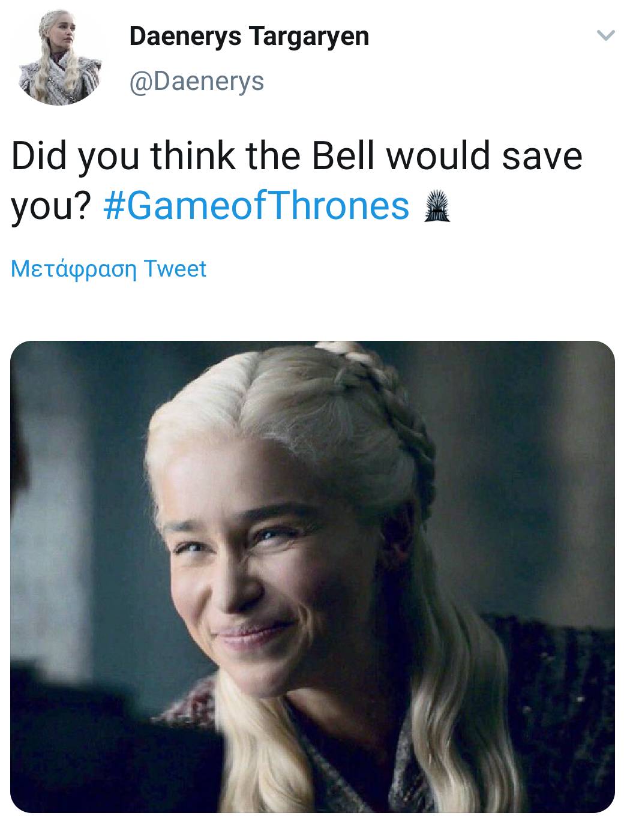The image size is (636, 840).
Task: Show the tweet menu using the top-right caret
Action: [x=606, y=37]
